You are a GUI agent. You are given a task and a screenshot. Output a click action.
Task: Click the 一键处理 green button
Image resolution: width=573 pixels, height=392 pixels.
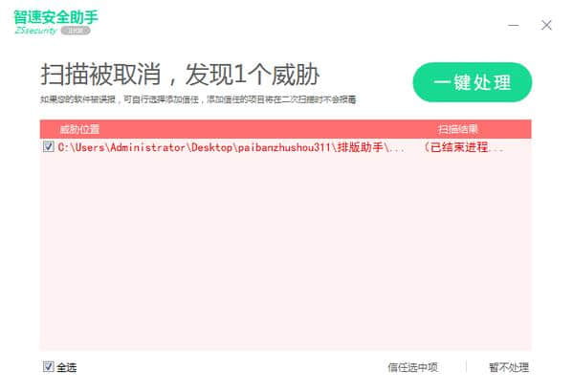pos(473,82)
